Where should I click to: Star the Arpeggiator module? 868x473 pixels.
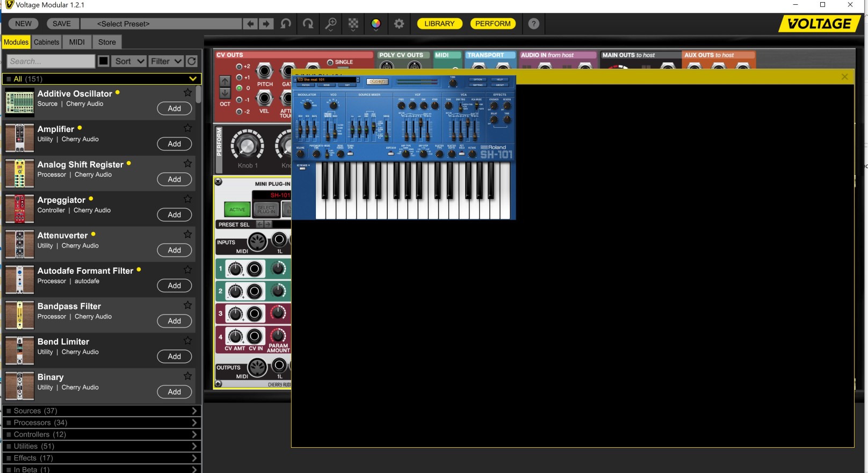187,199
